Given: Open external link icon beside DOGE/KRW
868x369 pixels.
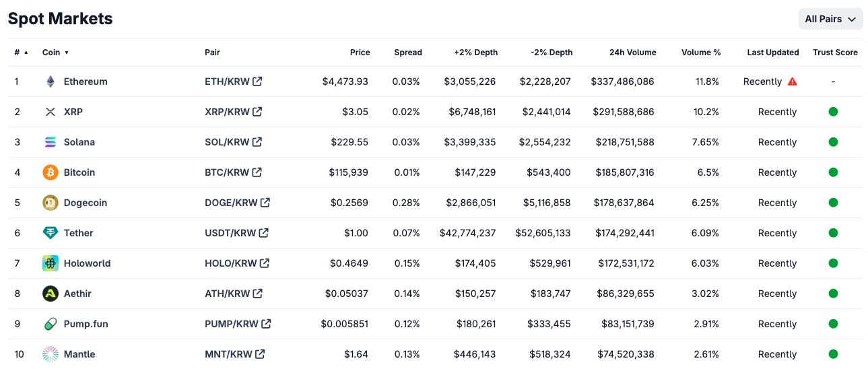Looking at the screenshot, I should coord(265,203).
